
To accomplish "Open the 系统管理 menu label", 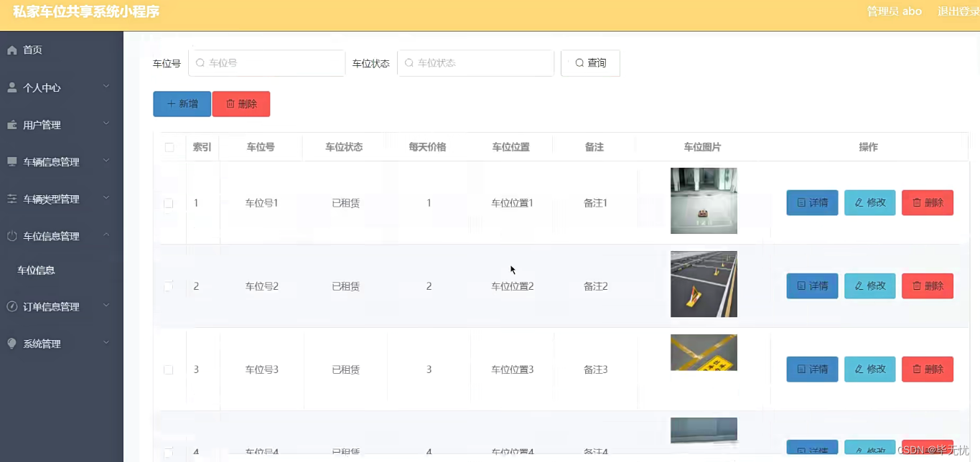I will tap(42, 344).
